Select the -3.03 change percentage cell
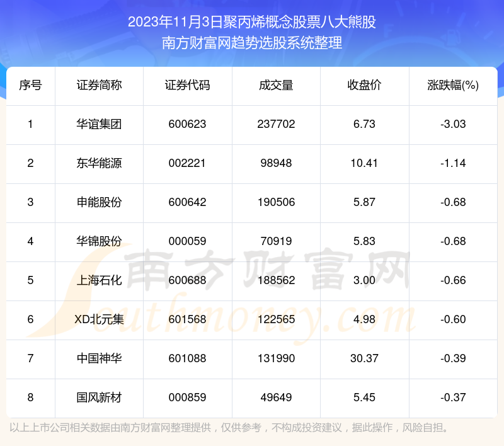This screenshot has height=446, width=504. pyautogui.click(x=453, y=124)
